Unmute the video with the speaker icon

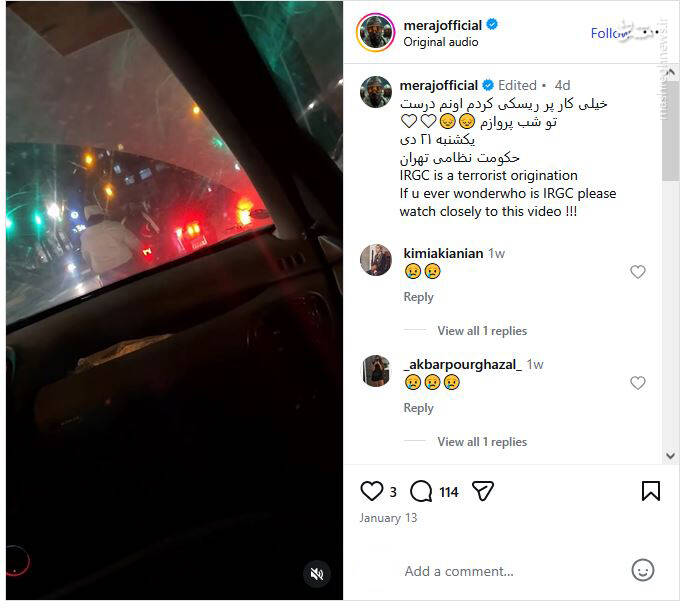[317, 573]
